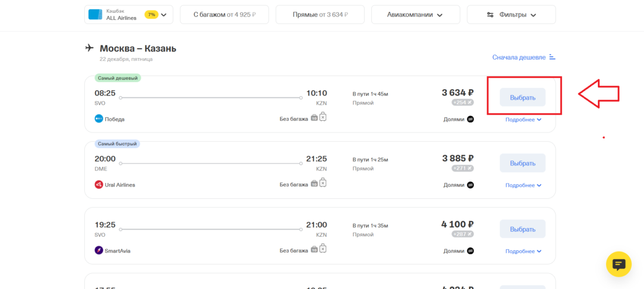
Task: Expand Подробнее for the Ural Airlines flight
Action: pyautogui.click(x=523, y=185)
